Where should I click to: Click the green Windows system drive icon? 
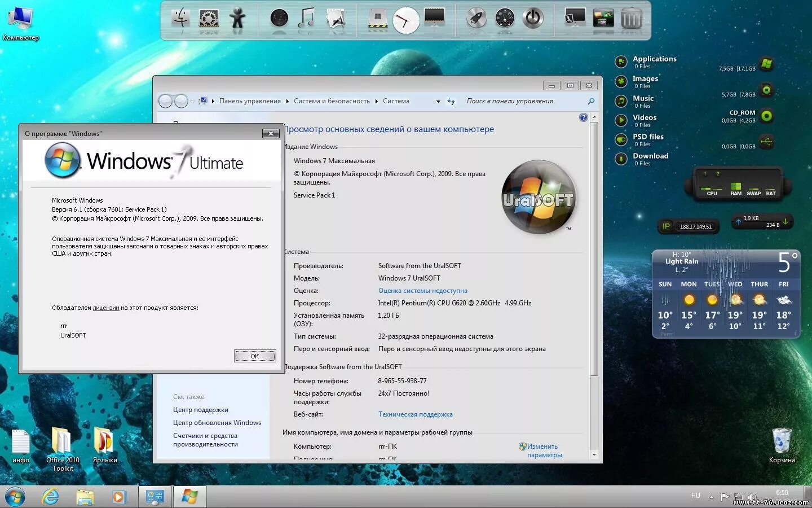tap(766, 64)
